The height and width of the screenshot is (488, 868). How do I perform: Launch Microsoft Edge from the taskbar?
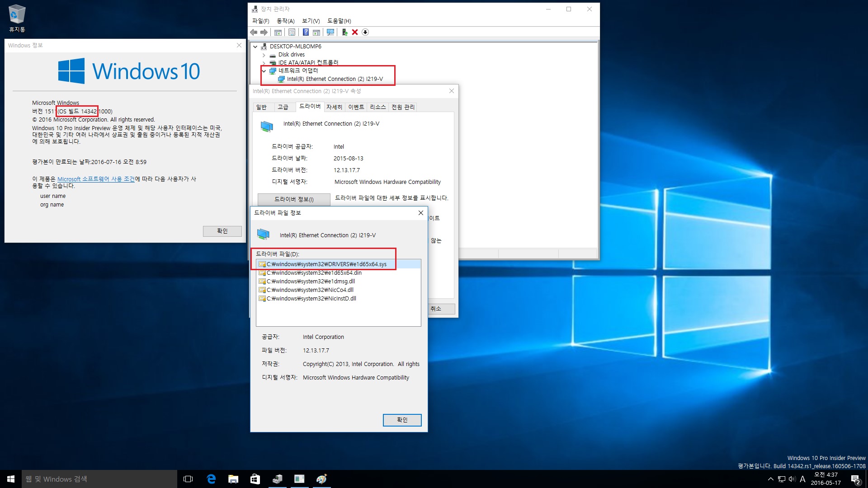[211, 479]
